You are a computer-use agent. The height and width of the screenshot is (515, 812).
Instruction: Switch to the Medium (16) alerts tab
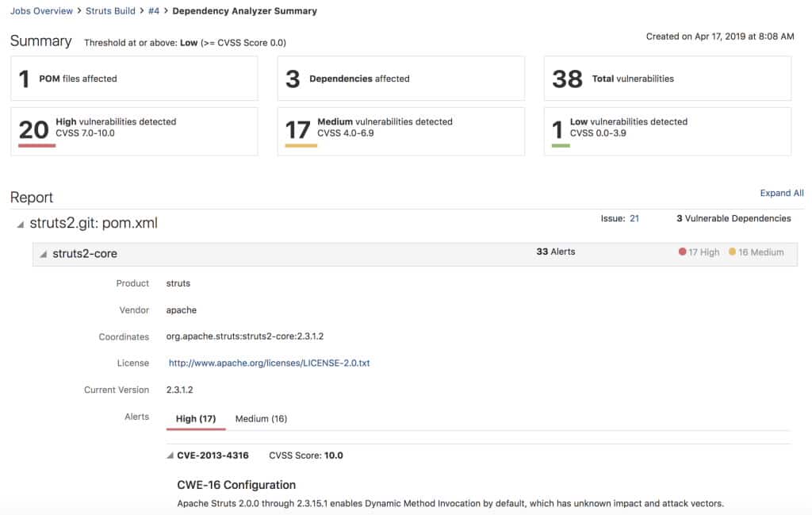coord(261,418)
